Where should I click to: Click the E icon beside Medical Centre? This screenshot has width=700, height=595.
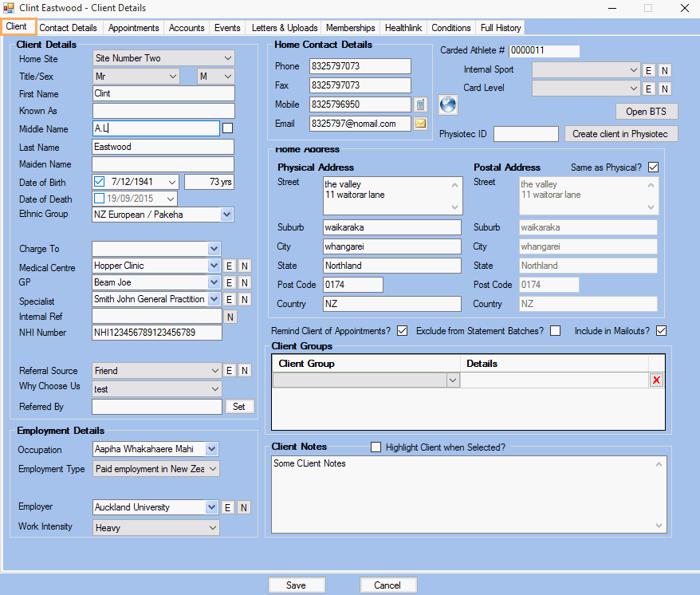click(229, 265)
